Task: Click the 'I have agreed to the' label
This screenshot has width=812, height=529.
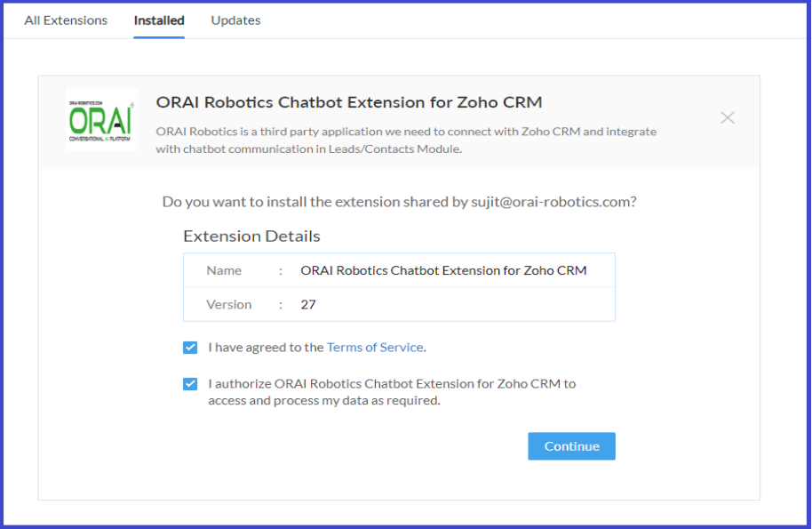Action: coord(266,348)
